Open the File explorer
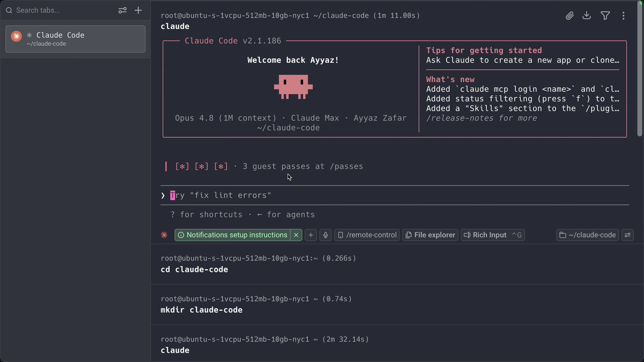644x362 pixels. (430, 235)
